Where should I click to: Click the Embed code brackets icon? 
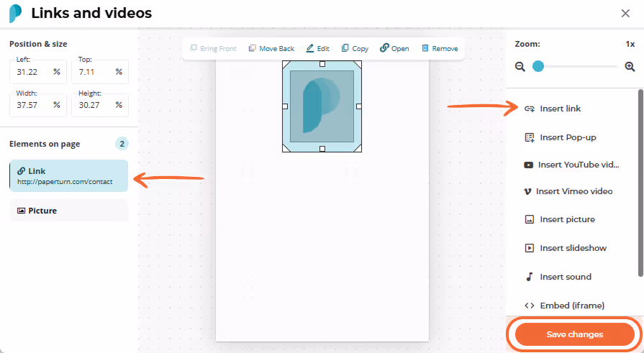530,306
